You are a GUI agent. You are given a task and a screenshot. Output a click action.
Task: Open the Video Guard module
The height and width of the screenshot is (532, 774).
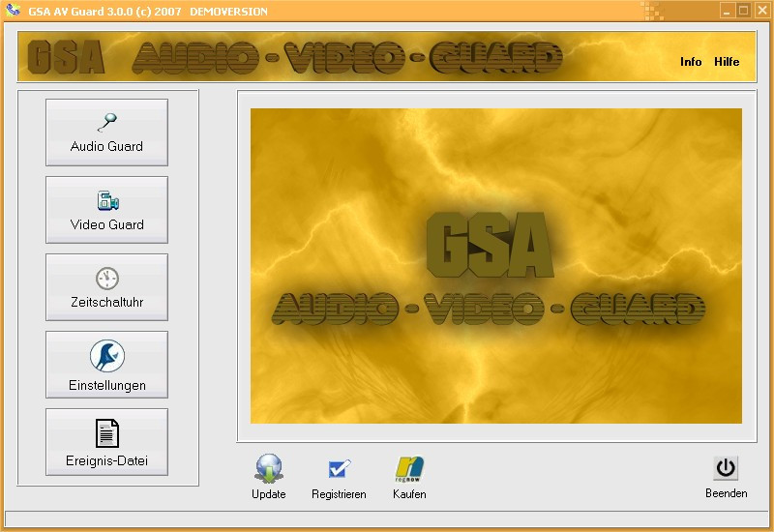pyautogui.click(x=106, y=210)
